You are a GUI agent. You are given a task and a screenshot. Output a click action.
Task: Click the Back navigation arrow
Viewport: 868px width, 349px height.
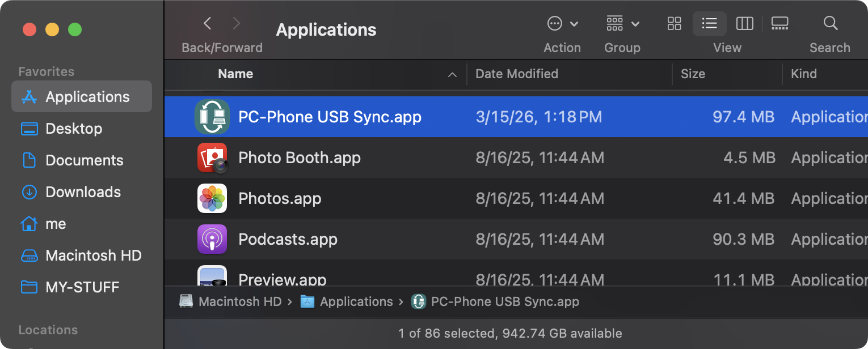click(x=208, y=23)
